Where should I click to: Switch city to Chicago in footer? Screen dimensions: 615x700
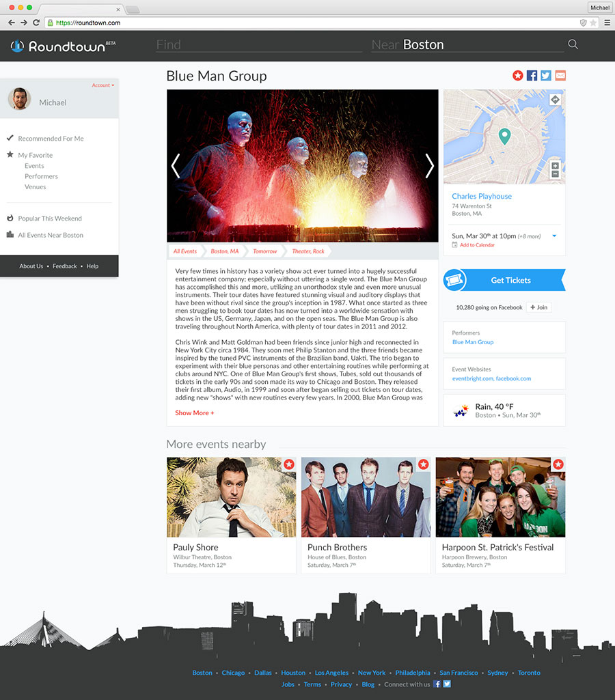click(x=233, y=673)
